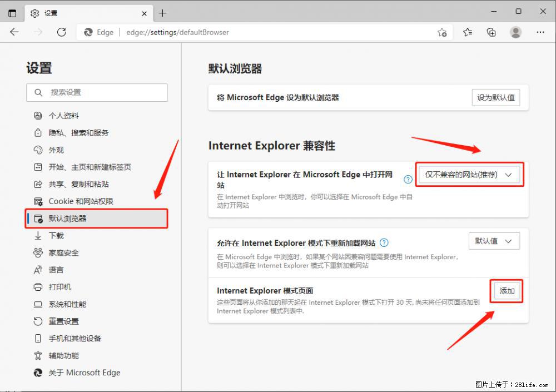Image resolution: width=556 pixels, height=392 pixels.
Task: Click the help icon beside IE compatibility option
Action: click(408, 179)
